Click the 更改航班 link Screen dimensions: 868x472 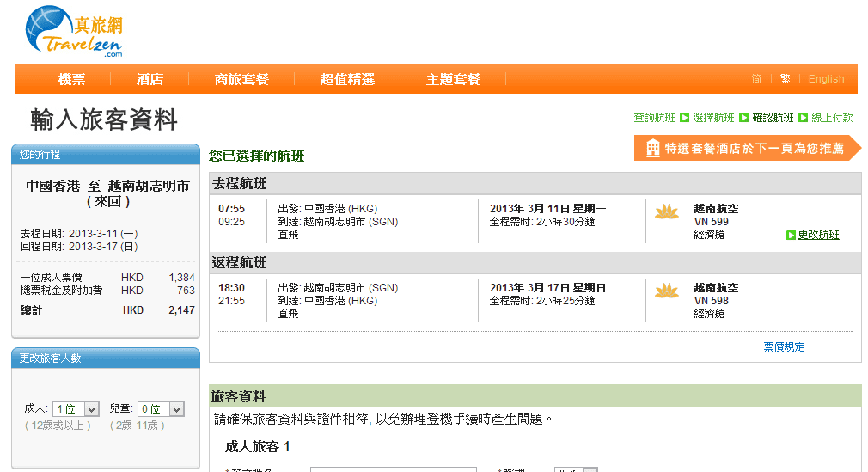point(818,235)
